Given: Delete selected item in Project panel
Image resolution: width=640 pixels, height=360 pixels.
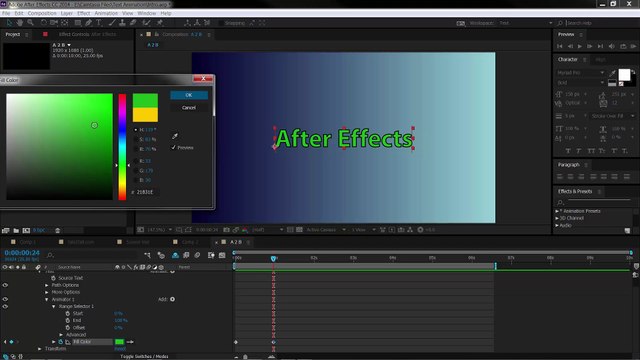Looking at the screenshot, I should [58, 230].
